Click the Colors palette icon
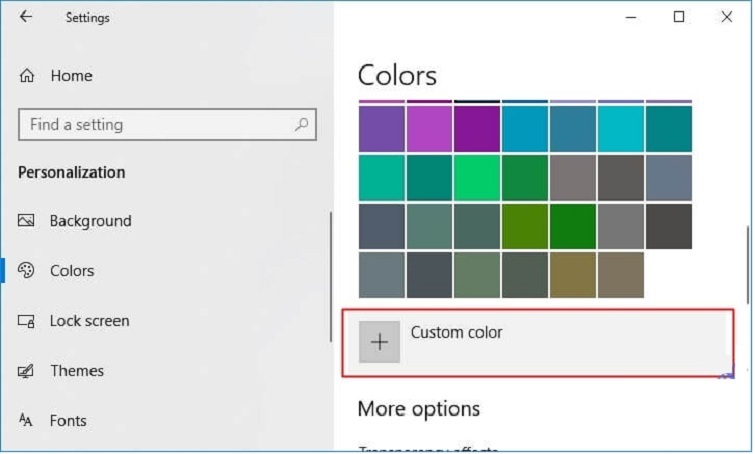 pyautogui.click(x=27, y=271)
